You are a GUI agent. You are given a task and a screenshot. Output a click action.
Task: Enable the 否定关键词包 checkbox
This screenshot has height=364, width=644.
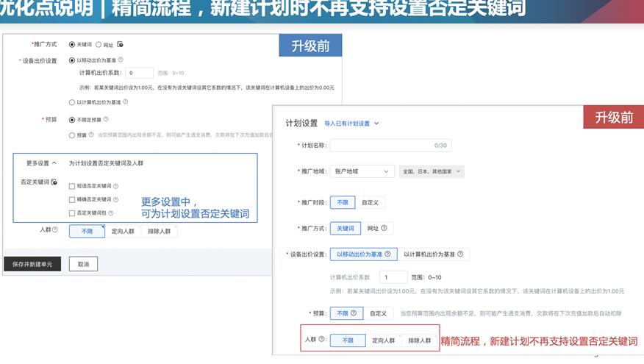[71, 213]
